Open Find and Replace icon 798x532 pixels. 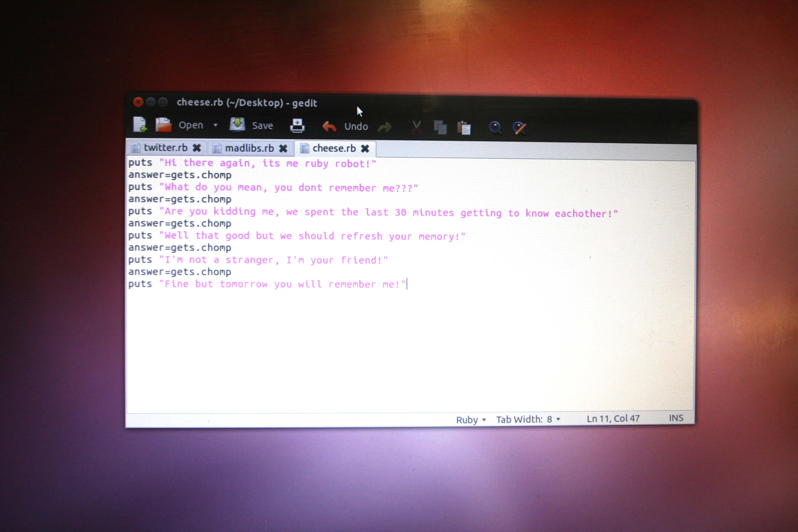[519, 128]
